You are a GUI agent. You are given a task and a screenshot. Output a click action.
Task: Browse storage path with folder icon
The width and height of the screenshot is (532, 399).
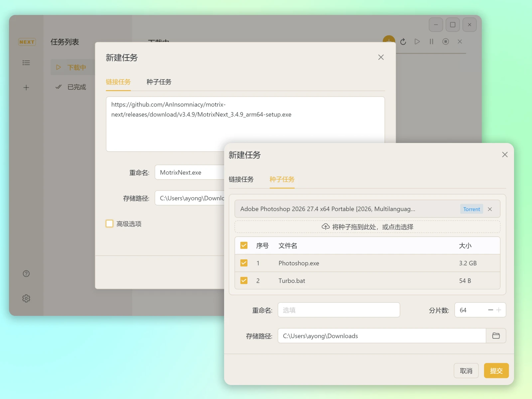coord(496,336)
